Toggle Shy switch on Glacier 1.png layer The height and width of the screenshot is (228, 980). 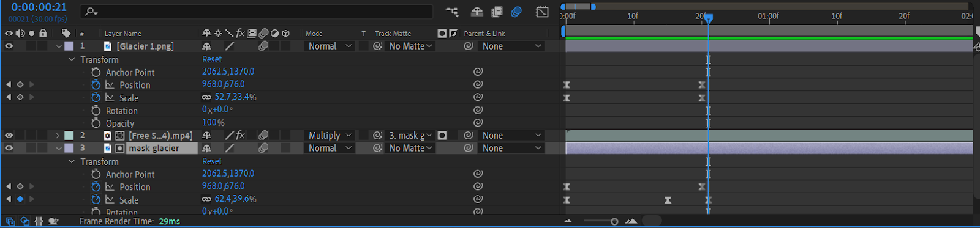tap(207, 46)
